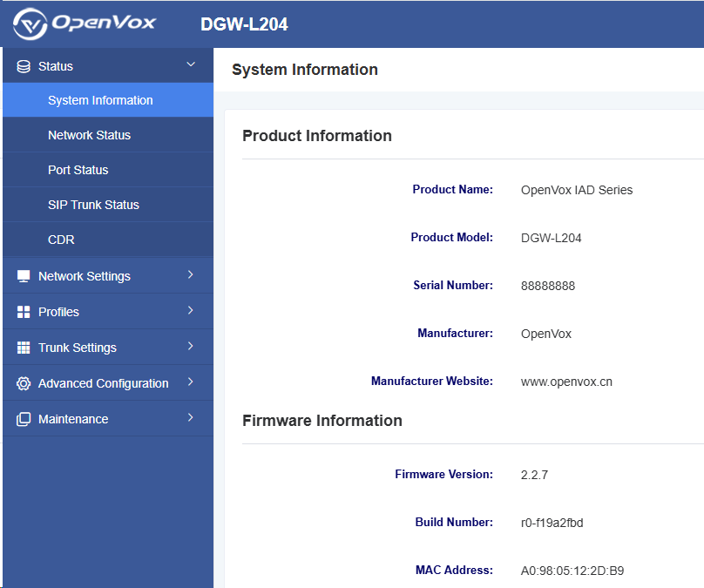
Task: Click the build number r0-f19a2fbd
Action: pos(552,523)
